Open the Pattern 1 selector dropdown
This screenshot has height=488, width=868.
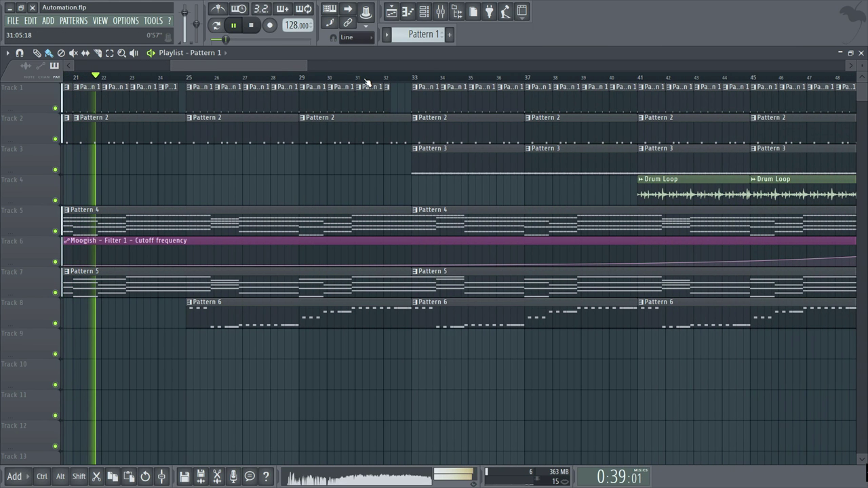tap(420, 34)
